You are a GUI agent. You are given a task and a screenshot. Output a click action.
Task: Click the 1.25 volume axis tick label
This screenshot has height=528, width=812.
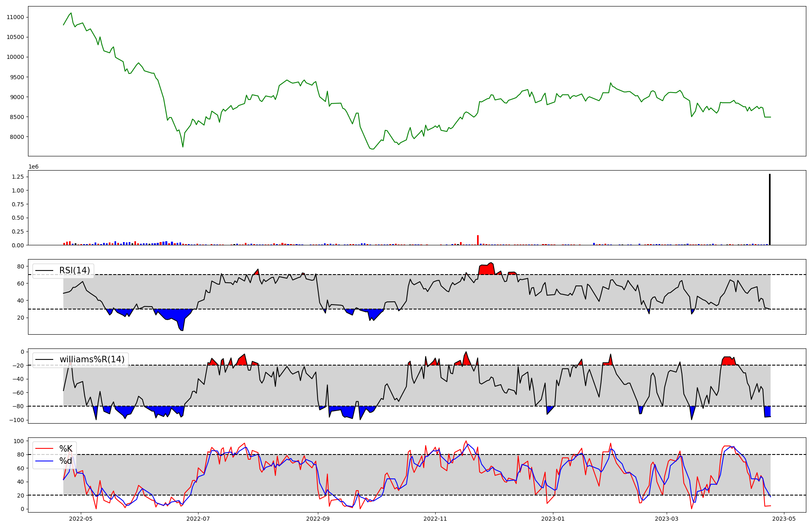[x=18, y=177]
